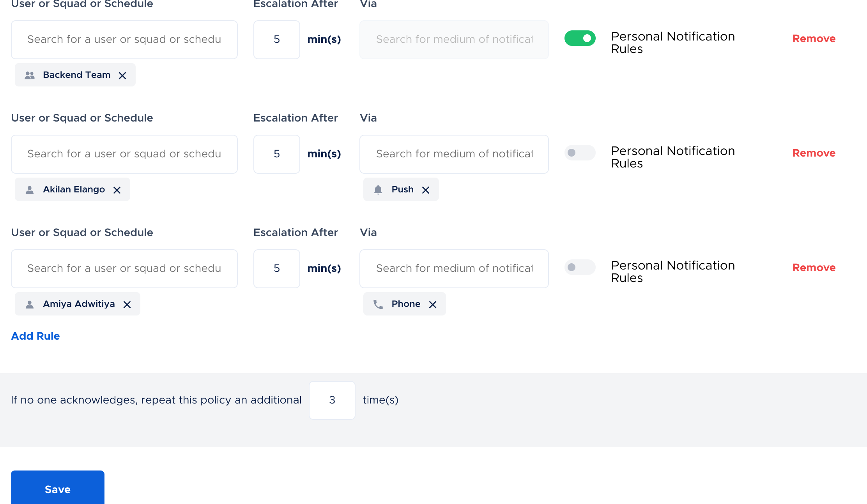Open medium search above Push tag

454,154
